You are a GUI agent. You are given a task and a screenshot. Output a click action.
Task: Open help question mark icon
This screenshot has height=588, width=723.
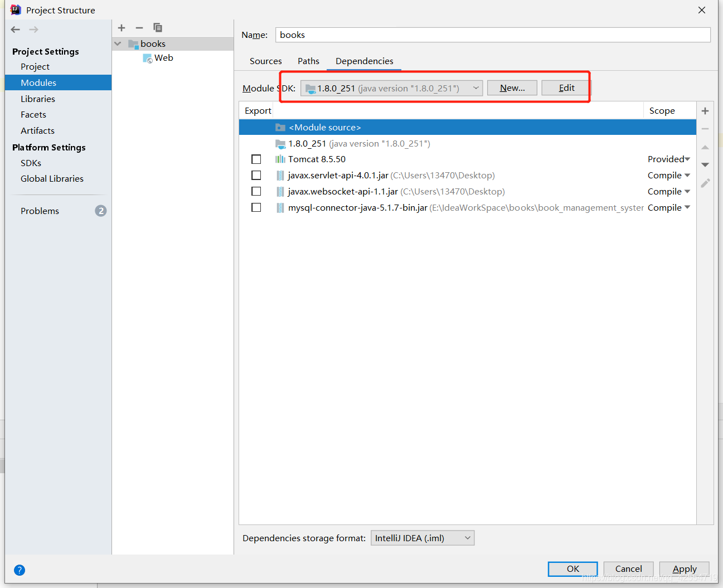point(20,570)
